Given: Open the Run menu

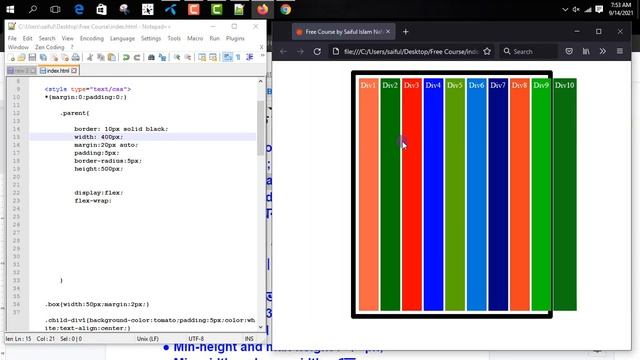Looking at the screenshot, I should [x=215, y=38].
